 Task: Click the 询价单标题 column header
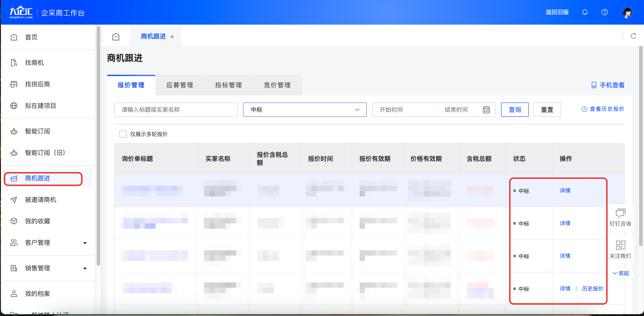click(137, 159)
